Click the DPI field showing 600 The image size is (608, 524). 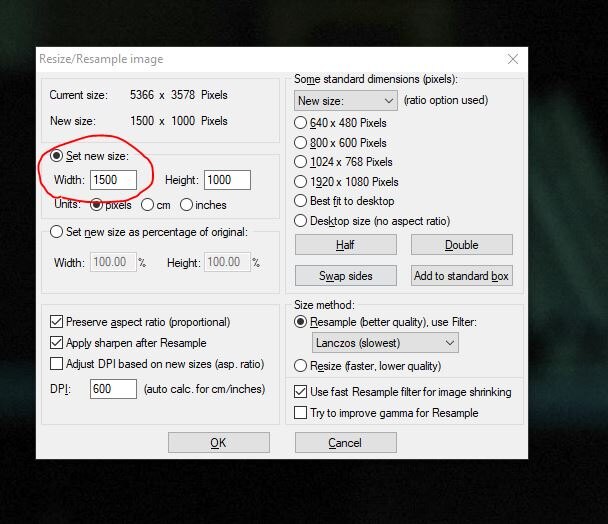click(113, 388)
